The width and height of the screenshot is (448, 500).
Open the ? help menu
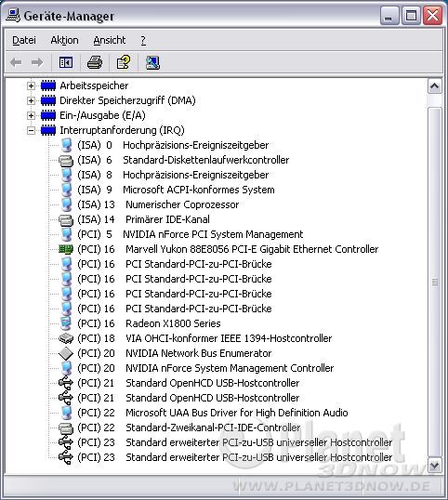[x=143, y=40]
